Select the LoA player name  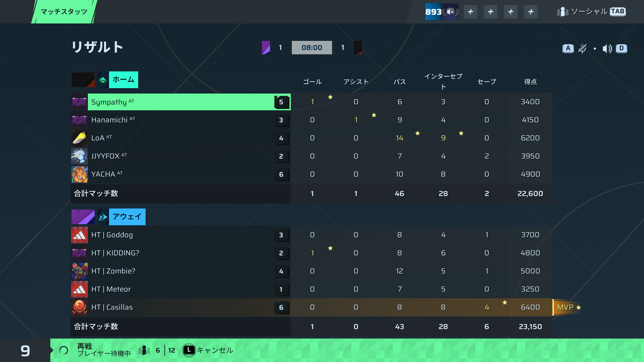point(102,138)
